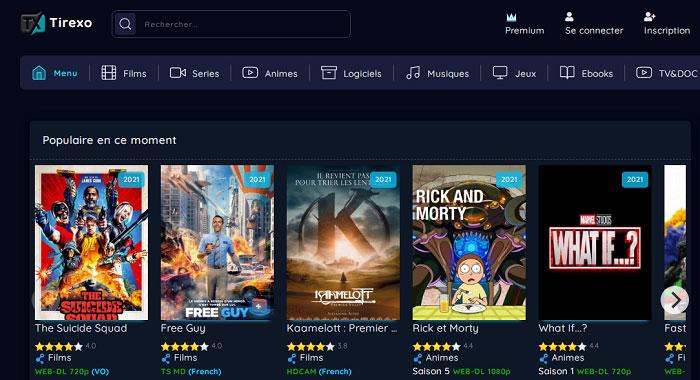Click share icon under Free Guy
The height and width of the screenshot is (380, 700).
(166, 358)
